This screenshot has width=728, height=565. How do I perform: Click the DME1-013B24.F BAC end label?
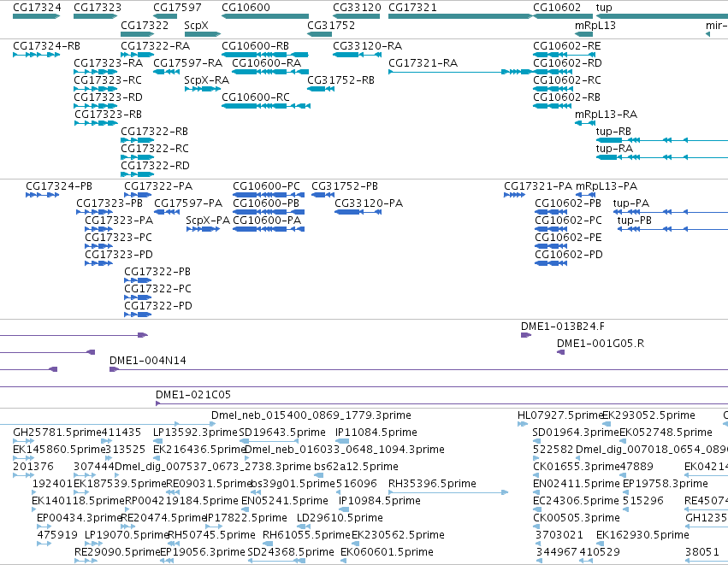[x=563, y=327]
